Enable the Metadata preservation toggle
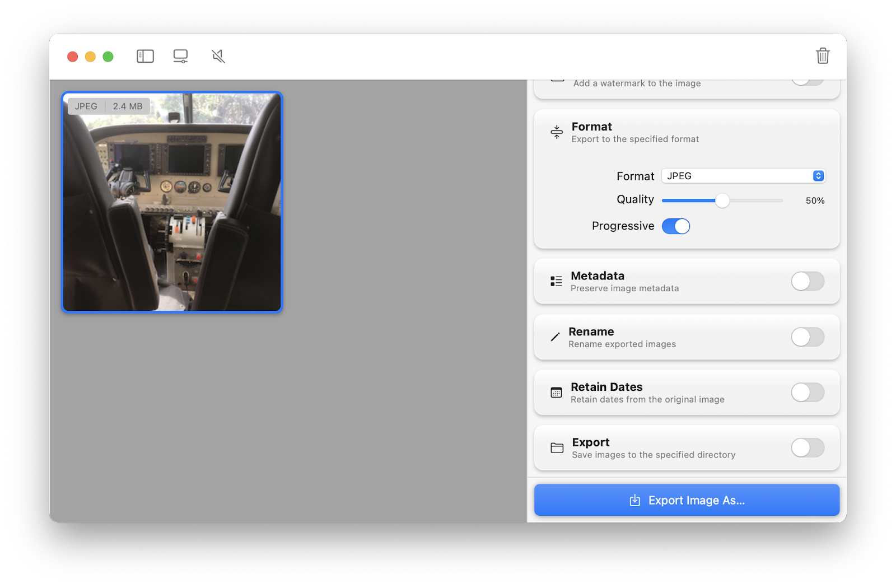The width and height of the screenshot is (896, 588). tap(807, 282)
